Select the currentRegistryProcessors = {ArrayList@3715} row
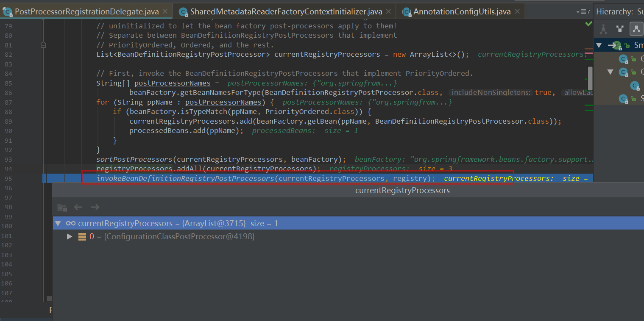This screenshot has height=321, width=644. tap(348, 223)
